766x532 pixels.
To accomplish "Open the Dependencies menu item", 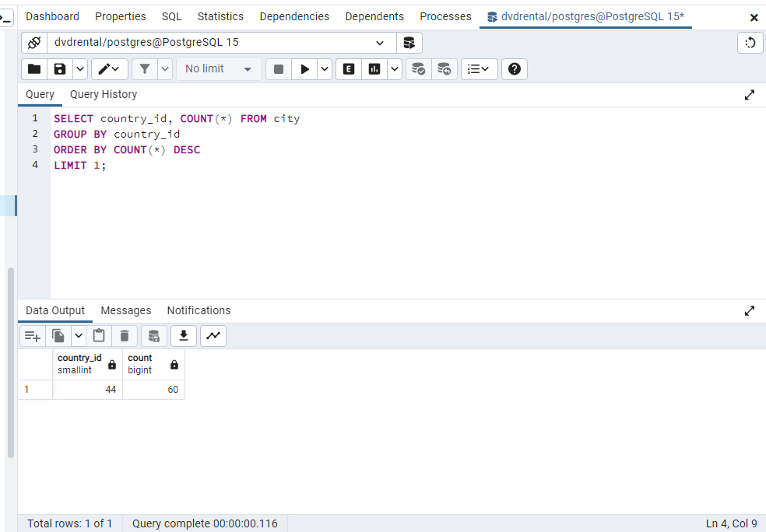I will 294,16.
